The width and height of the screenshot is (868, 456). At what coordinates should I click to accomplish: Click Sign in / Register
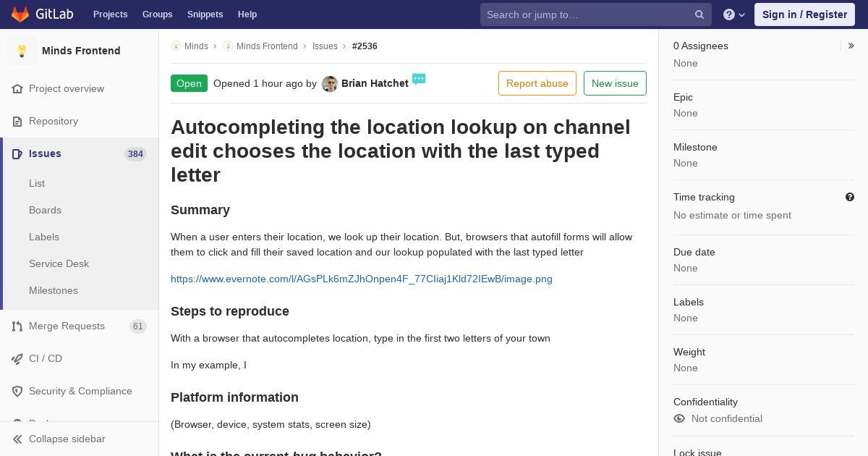[804, 14]
